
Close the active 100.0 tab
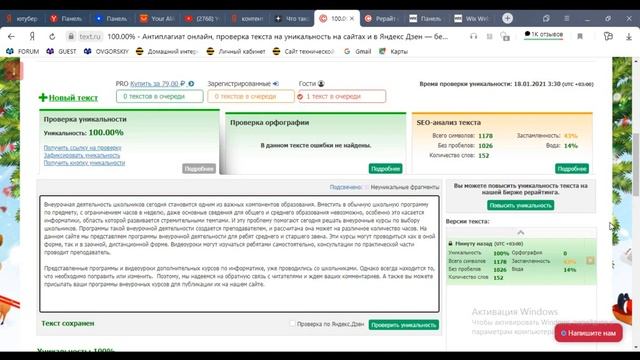352,18
